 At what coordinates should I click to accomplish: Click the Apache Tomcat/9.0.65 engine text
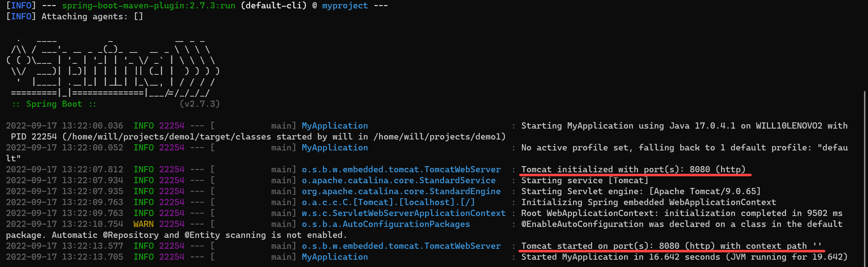[705, 191]
